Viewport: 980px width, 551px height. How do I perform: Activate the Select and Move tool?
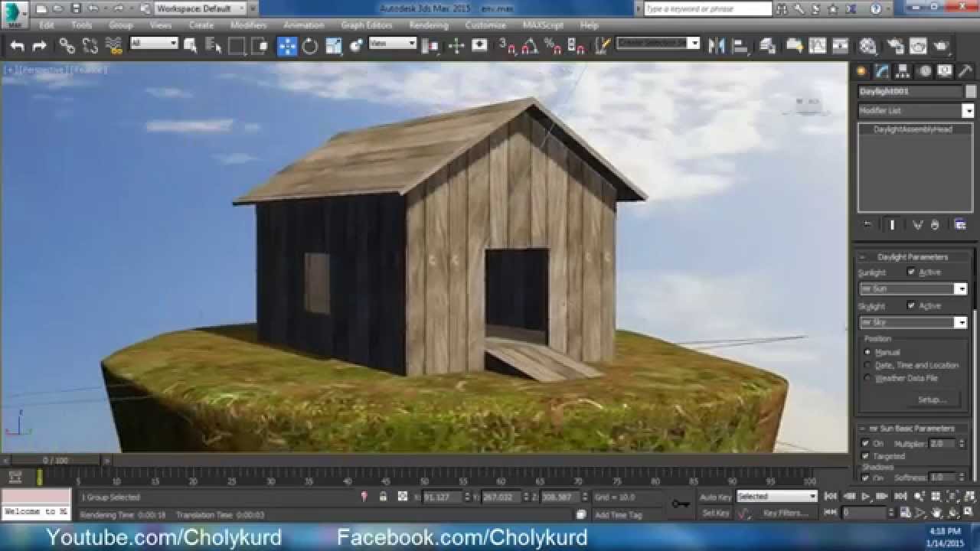(x=287, y=46)
